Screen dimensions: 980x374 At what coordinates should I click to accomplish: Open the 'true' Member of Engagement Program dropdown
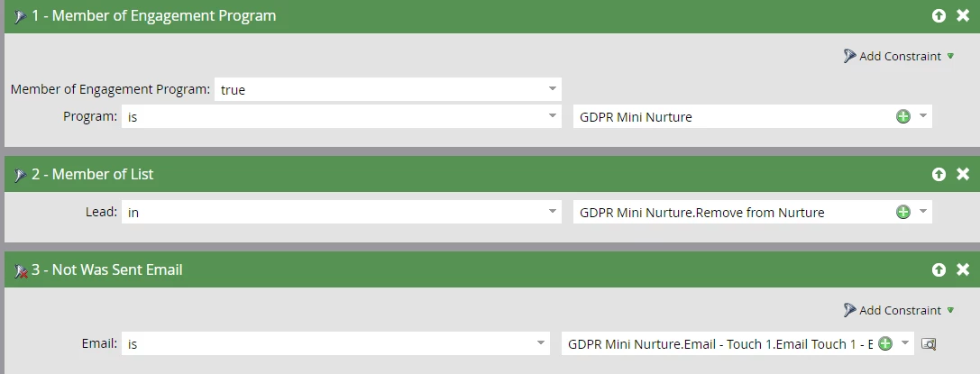click(x=552, y=88)
